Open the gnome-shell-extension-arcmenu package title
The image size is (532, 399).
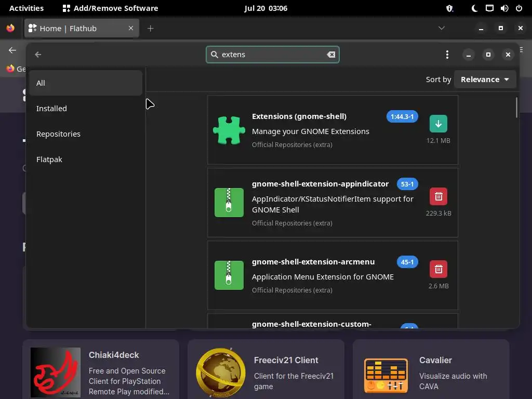(x=313, y=262)
